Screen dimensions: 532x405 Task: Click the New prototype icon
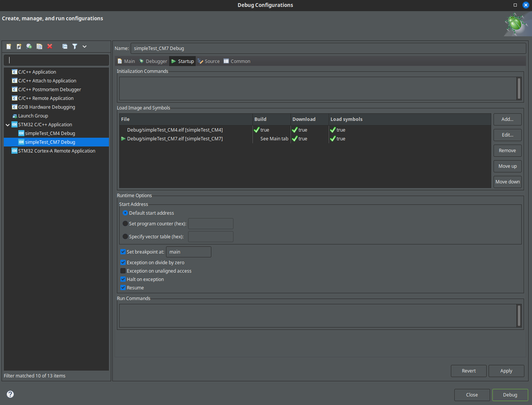coord(19,46)
